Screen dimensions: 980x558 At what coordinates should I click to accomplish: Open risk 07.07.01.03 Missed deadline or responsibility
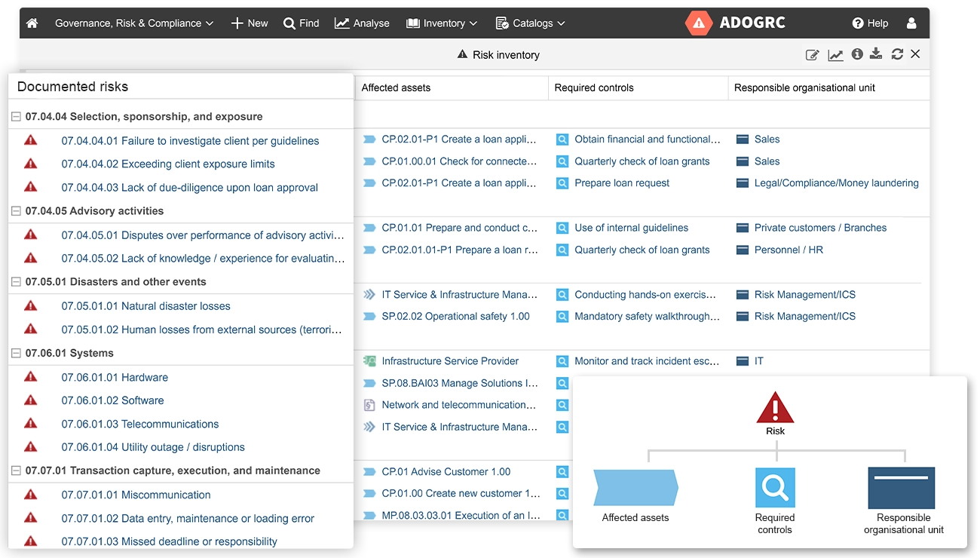click(x=169, y=541)
